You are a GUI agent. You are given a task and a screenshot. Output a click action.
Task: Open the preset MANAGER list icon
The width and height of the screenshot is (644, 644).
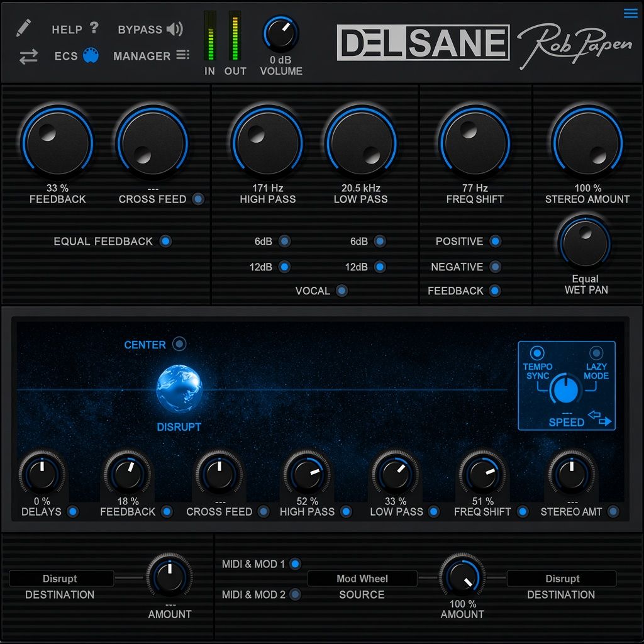pos(183,55)
